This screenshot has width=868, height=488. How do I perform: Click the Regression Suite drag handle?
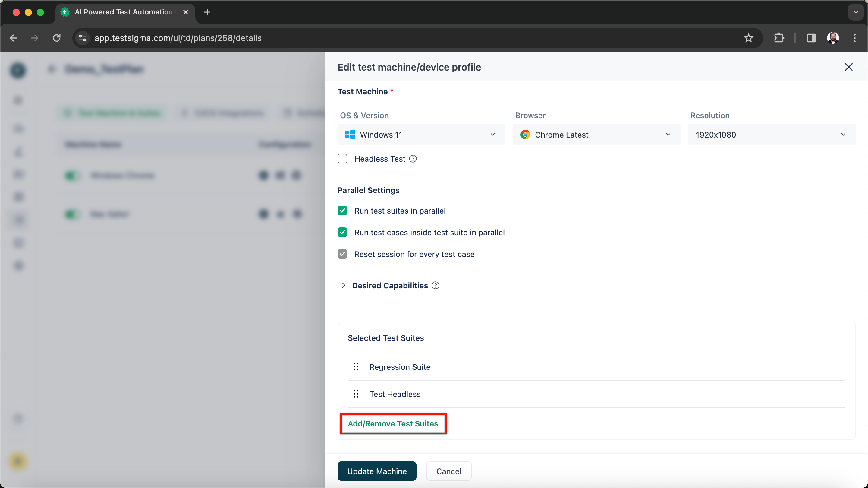coord(356,367)
